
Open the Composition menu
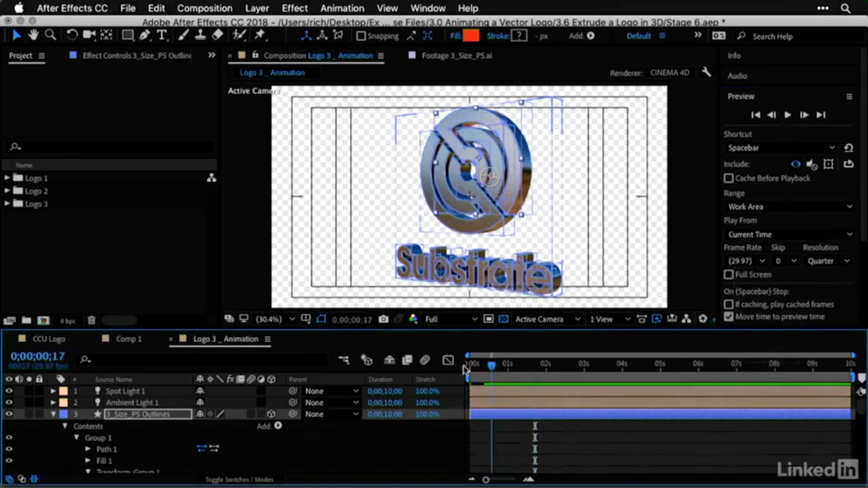point(205,8)
